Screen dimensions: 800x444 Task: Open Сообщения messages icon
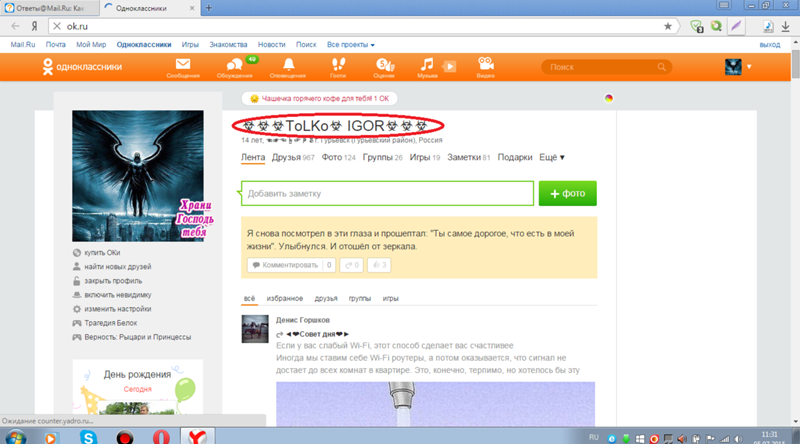point(183,67)
